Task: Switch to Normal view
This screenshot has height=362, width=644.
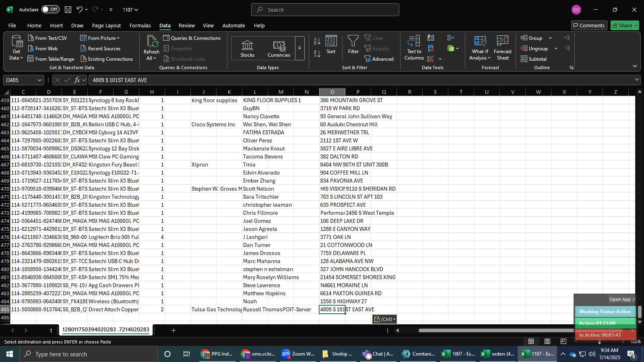Action: point(531,341)
